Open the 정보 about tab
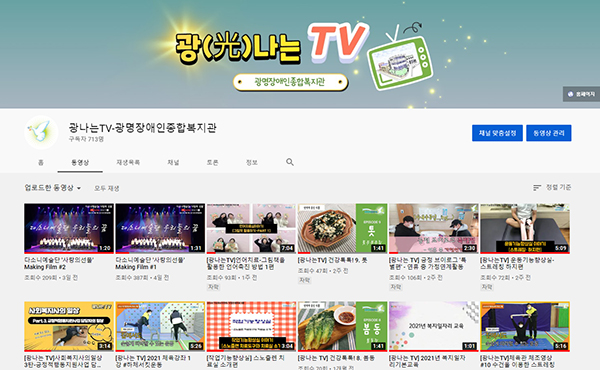The height and width of the screenshot is (370, 600). point(251,163)
